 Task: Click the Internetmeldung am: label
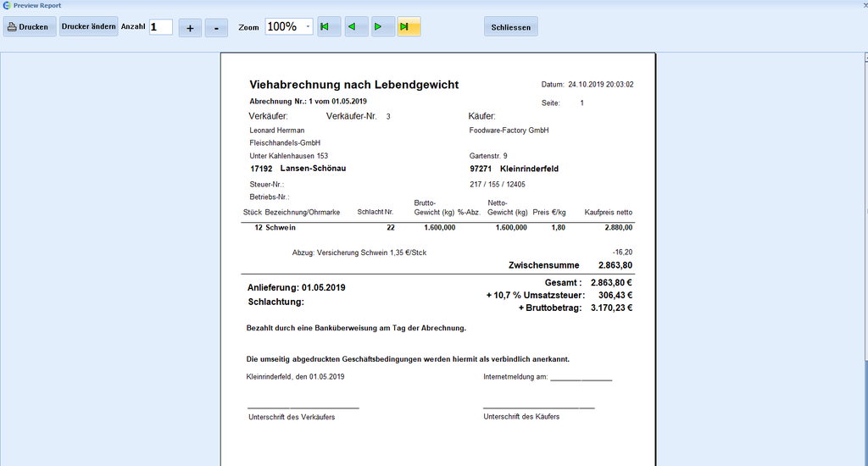[515, 377]
